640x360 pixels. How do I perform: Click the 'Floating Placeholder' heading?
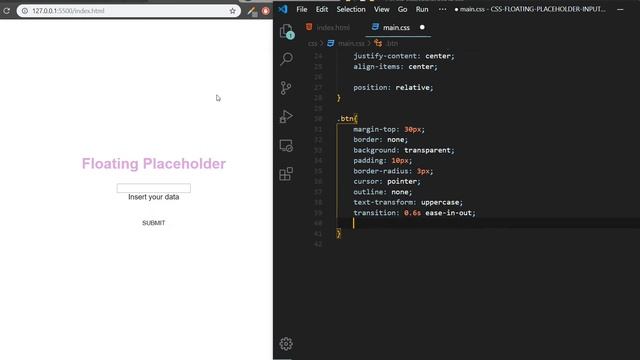pyautogui.click(x=153, y=163)
